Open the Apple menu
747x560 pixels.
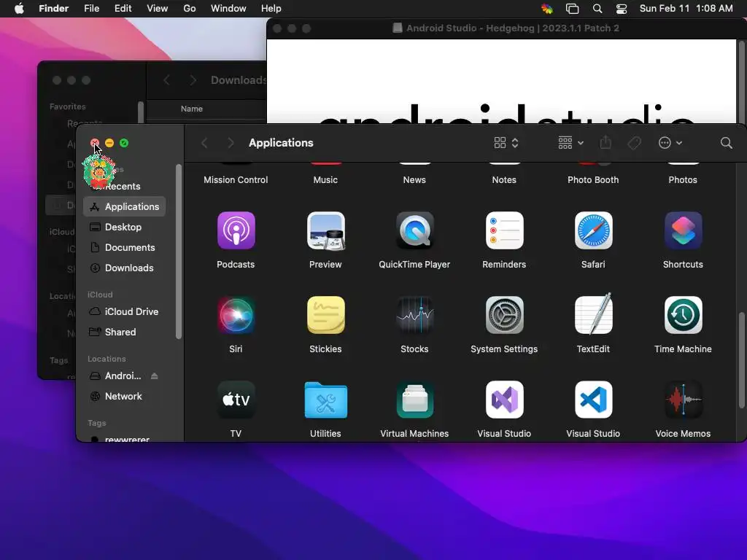click(x=19, y=9)
